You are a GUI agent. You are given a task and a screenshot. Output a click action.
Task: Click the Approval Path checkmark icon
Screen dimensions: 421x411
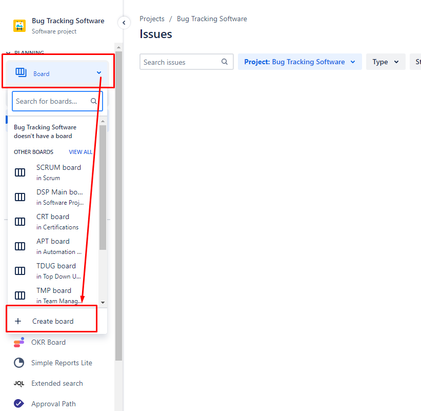coord(19,404)
